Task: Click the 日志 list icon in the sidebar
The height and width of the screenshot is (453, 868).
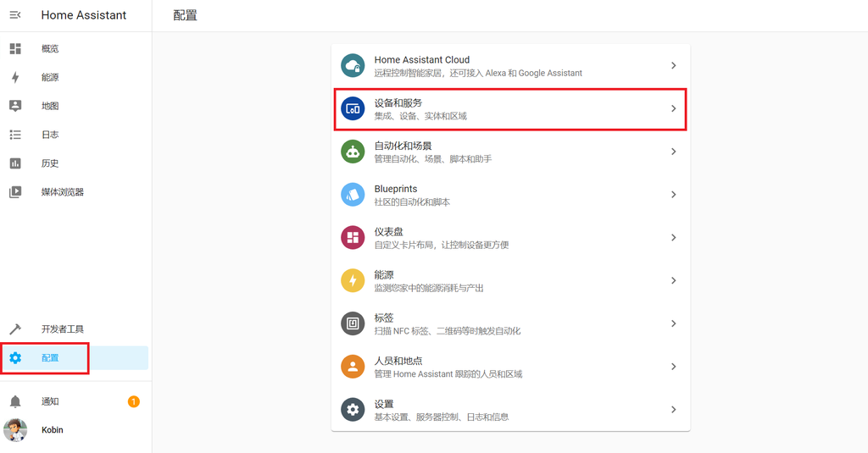Action: (15, 135)
